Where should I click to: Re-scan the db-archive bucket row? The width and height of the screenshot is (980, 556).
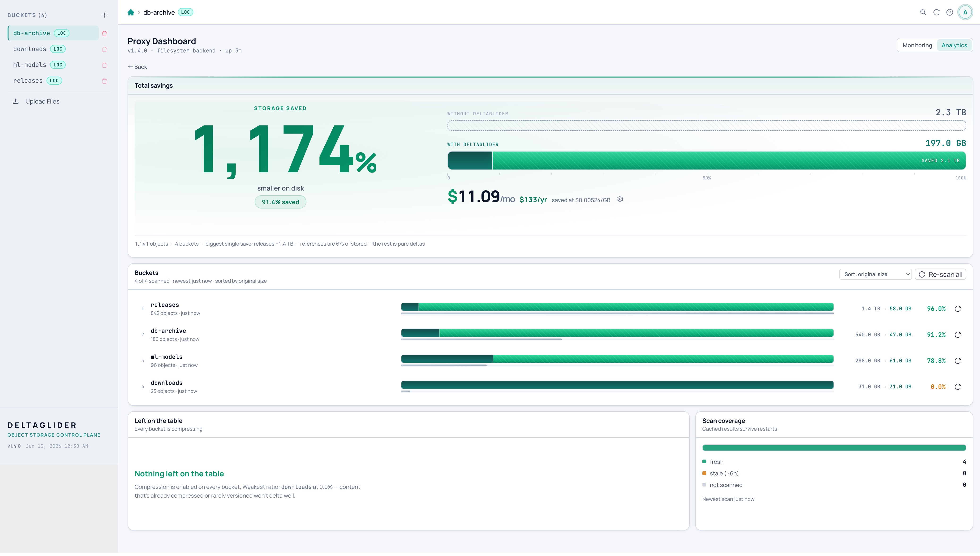958,335
